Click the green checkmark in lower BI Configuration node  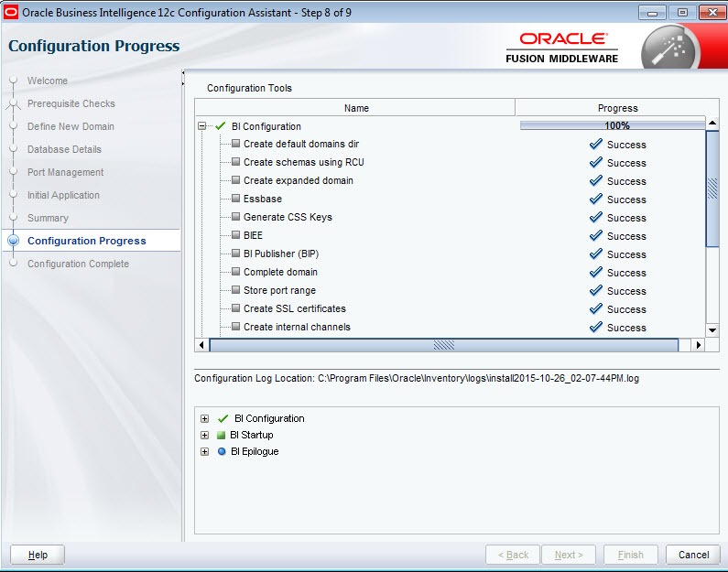223,418
